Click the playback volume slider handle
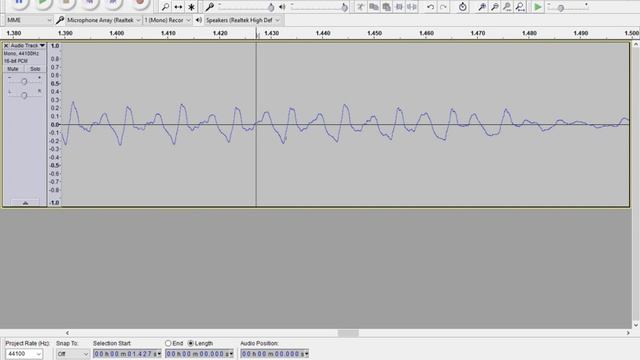The image size is (640, 360). [x=344, y=7]
